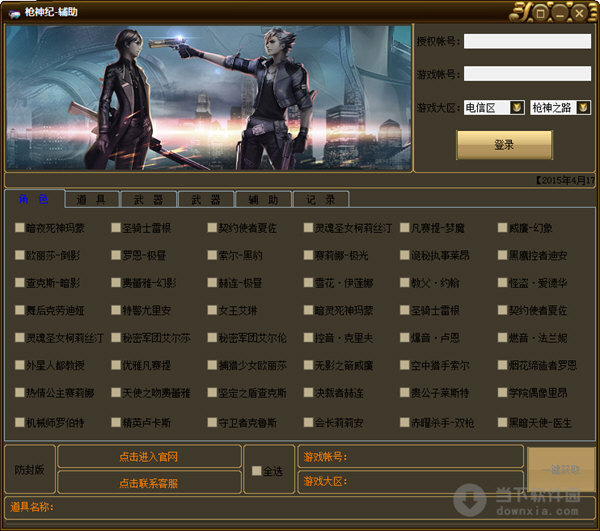The height and width of the screenshot is (531, 600).
Task: Enable the 怪盗·爱德华 checkbox
Action: coord(502,283)
